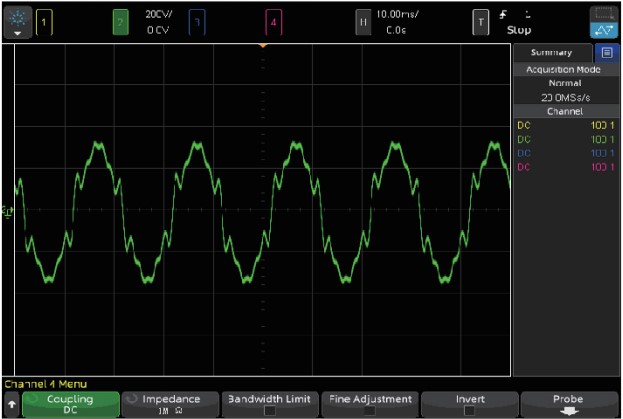
Task: Click the orange trigger position marker
Action: pyautogui.click(x=263, y=46)
